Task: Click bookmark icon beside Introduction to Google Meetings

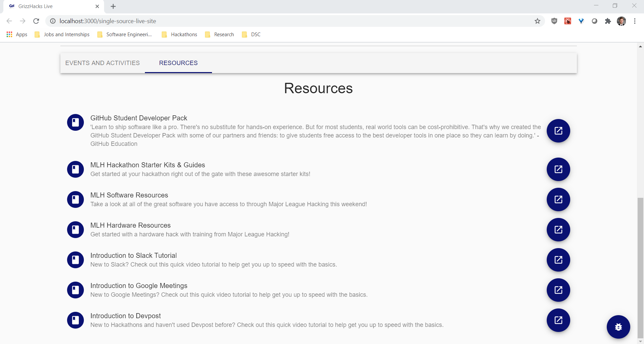Action: (x=75, y=290)
